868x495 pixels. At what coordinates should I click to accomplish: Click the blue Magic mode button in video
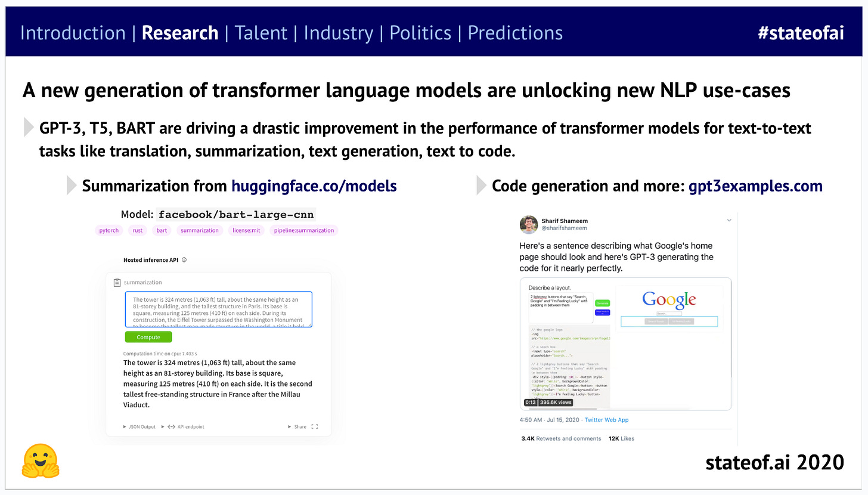[x=602, y=313]
